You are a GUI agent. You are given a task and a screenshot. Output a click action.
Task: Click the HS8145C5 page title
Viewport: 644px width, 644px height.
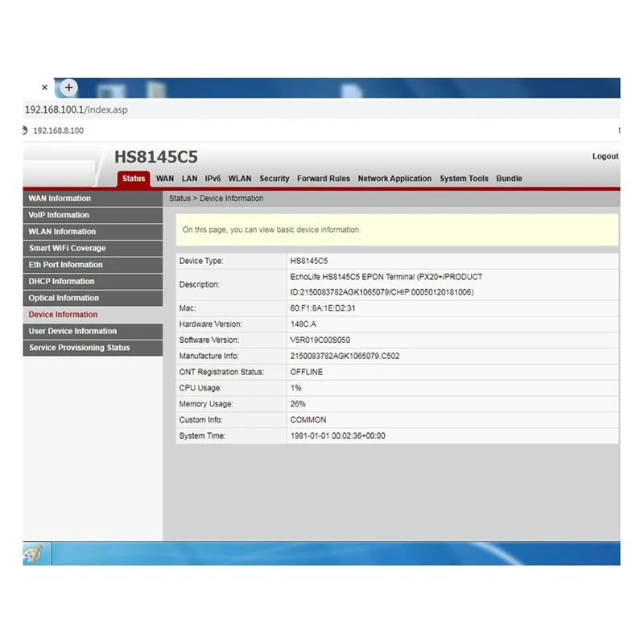156,157
